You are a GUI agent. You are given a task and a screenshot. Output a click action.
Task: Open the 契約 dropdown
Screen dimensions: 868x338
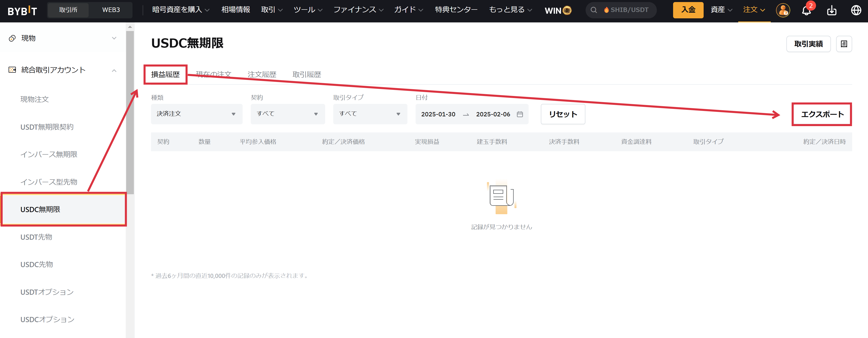[x=287, y=114]
